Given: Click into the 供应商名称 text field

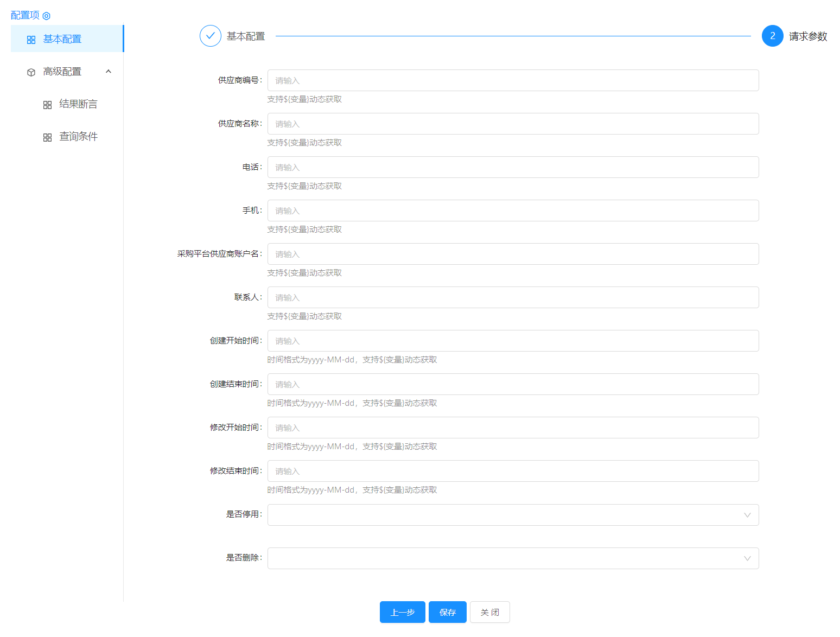Looking at the screenshot, I should [513, 124].
